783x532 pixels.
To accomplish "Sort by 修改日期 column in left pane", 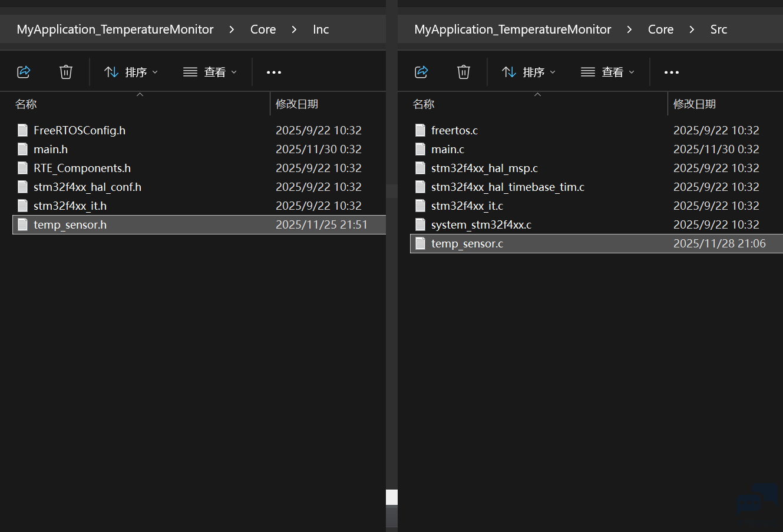I will (x=297, y=104).
